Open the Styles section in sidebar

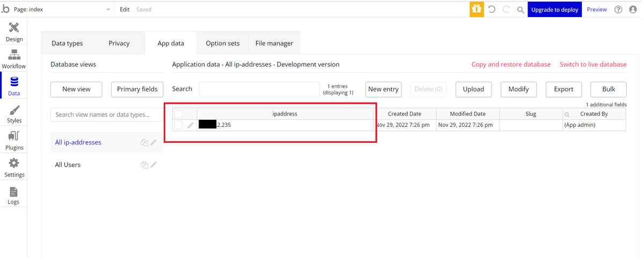pos(14,114)
